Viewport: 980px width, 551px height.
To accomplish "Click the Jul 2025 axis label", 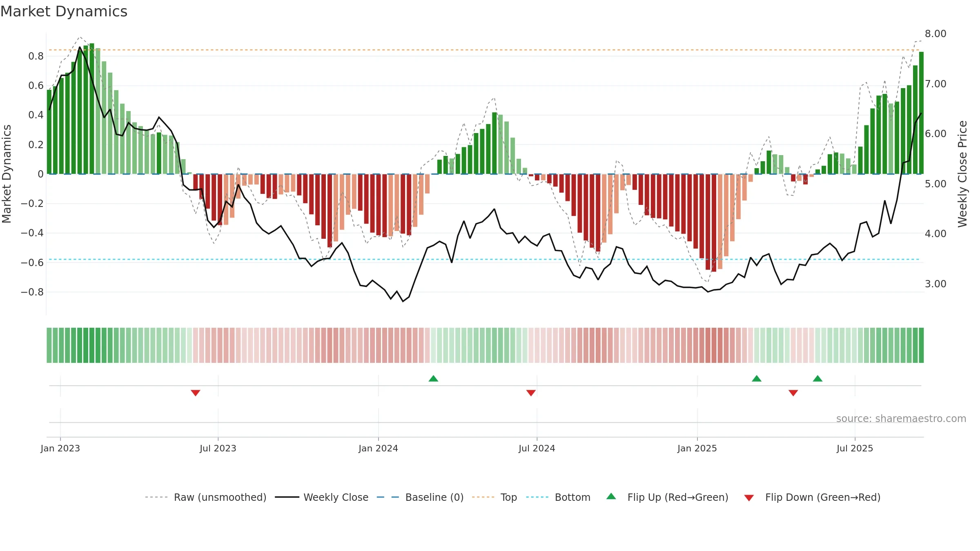I will [855, 448].
